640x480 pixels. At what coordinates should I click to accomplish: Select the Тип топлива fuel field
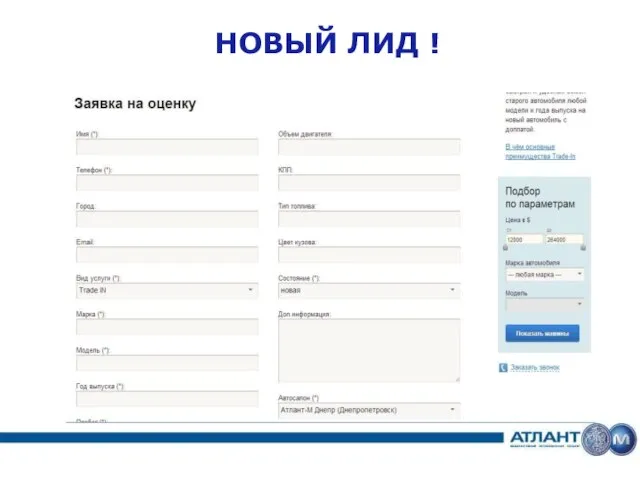point(369,219)
